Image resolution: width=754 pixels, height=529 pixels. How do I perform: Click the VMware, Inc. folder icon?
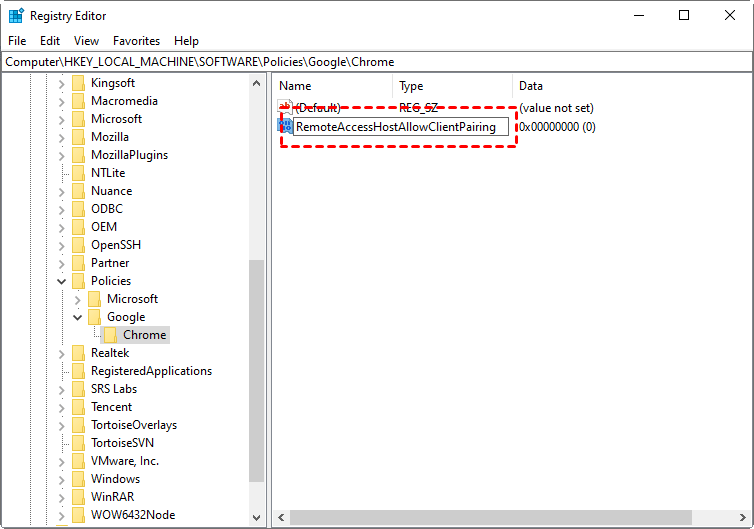pos(78,461)
